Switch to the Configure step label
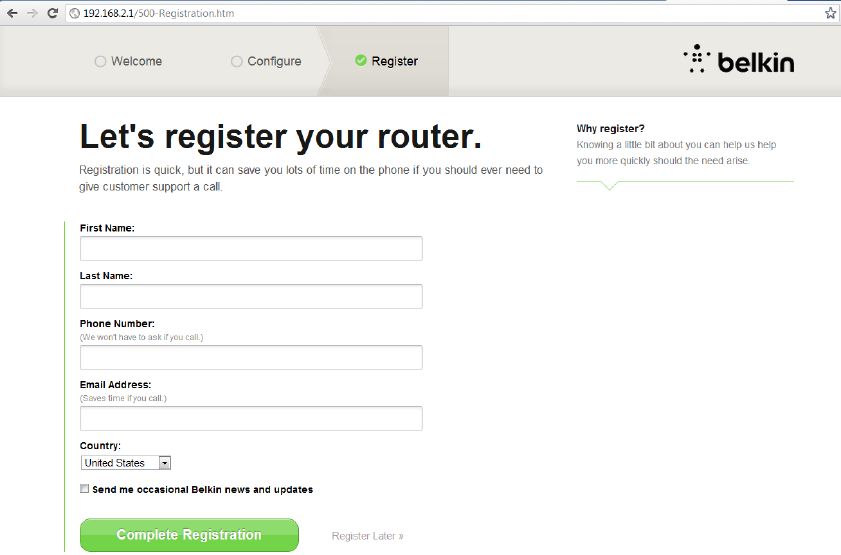841x555 pixels. click(x=274, y=61)
